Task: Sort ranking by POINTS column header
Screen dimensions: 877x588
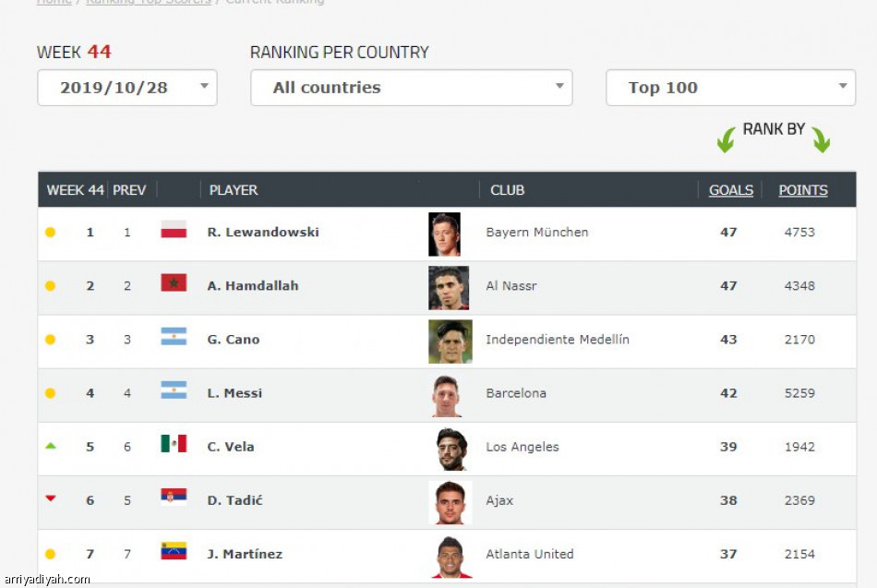Action: (803, 190)
